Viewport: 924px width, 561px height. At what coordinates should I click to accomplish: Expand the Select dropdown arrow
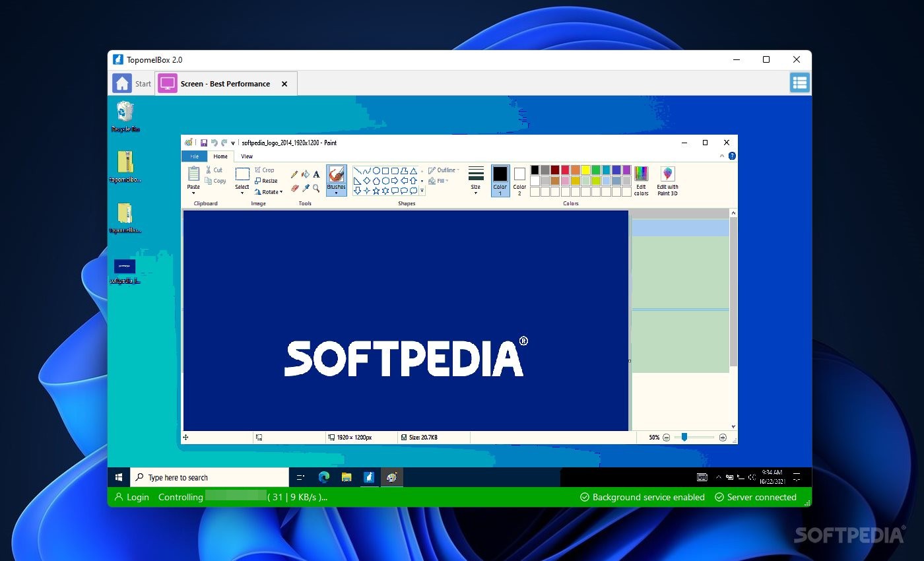[242, 193]
